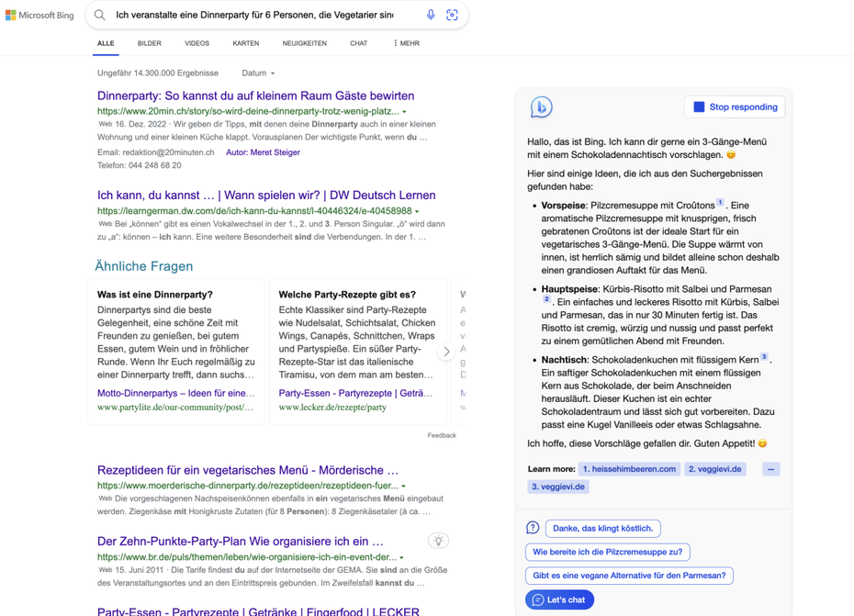Click 'Ungefähr 14.300.000 Ergebnisse' text
The height and width of the screenshot is (616, 854).
tap(158, 73)
